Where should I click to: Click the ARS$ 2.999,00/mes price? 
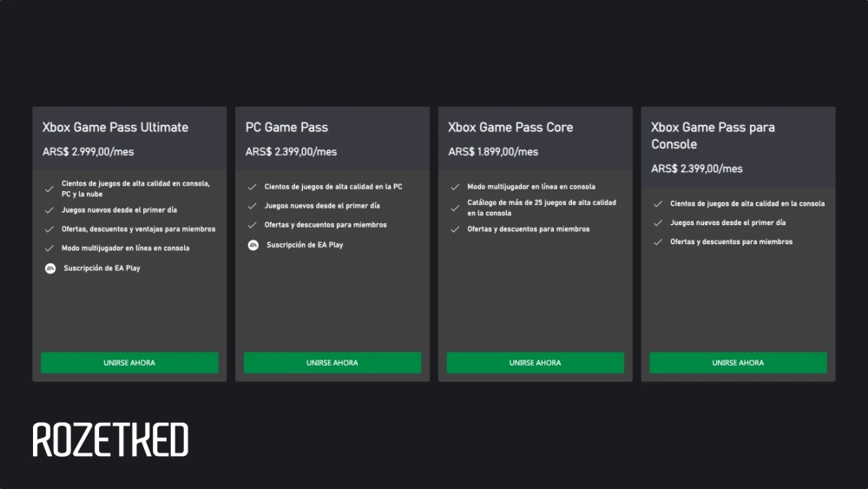click(88, 152)
